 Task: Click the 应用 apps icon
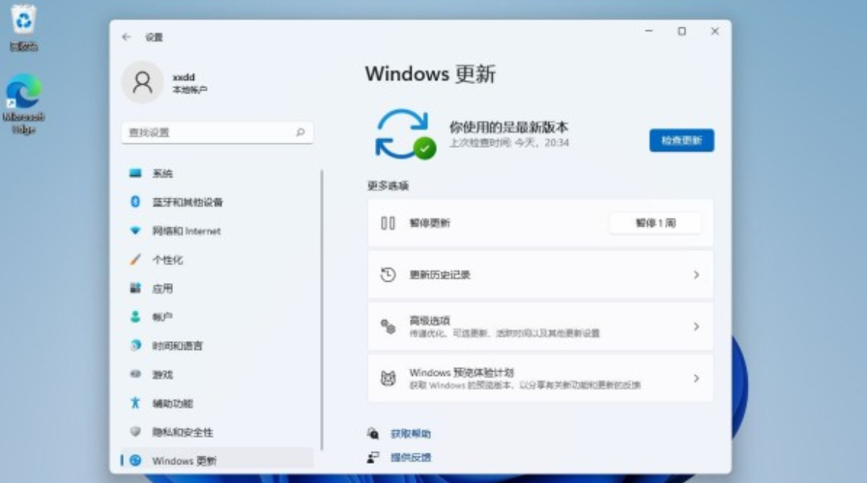tap(135, 288)
